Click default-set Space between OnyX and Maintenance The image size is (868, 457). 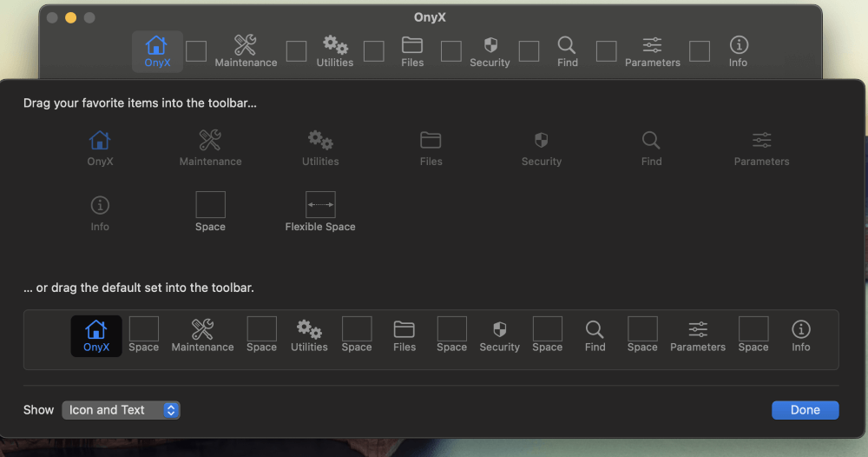click(144, 335)
